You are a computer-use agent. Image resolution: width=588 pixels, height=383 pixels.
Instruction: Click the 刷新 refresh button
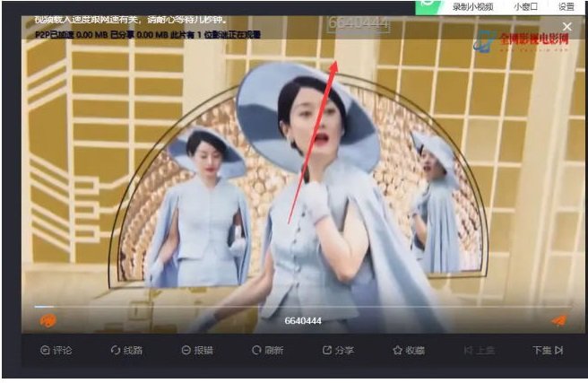[268, 351]
